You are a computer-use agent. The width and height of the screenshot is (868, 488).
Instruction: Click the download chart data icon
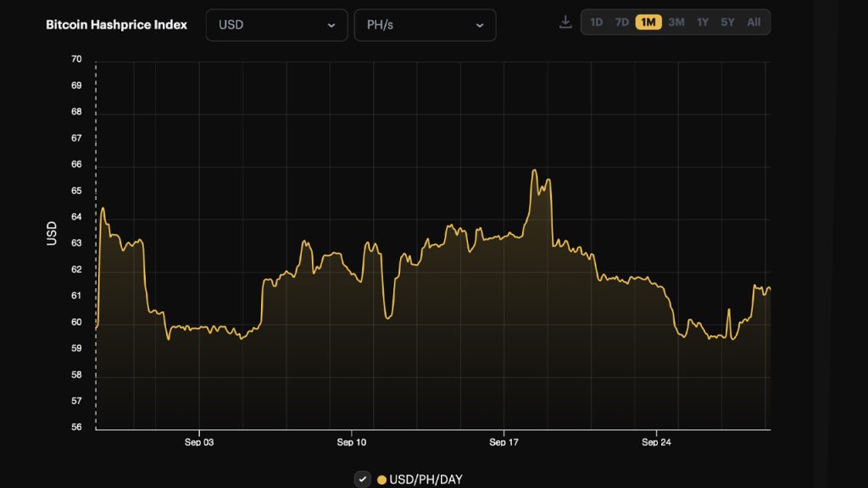tap(565, 23)
